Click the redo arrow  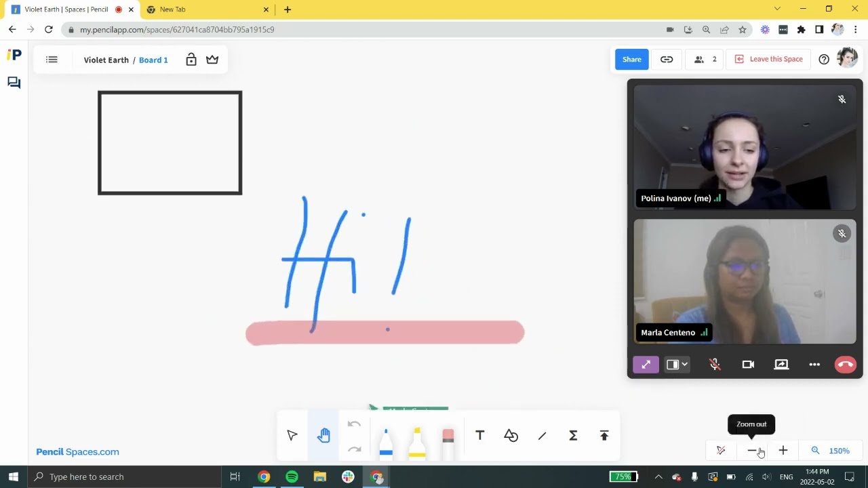tap(354, 449)
